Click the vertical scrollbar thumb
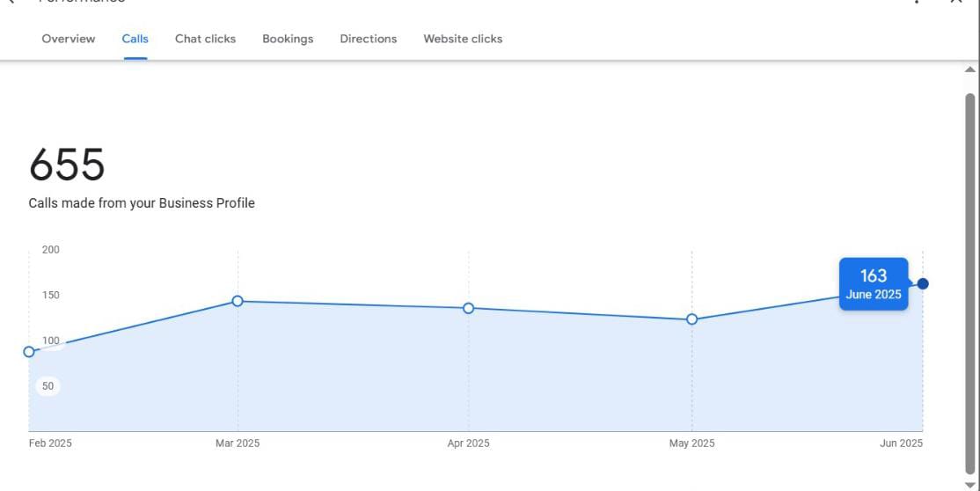 click(x=970, y=282)
